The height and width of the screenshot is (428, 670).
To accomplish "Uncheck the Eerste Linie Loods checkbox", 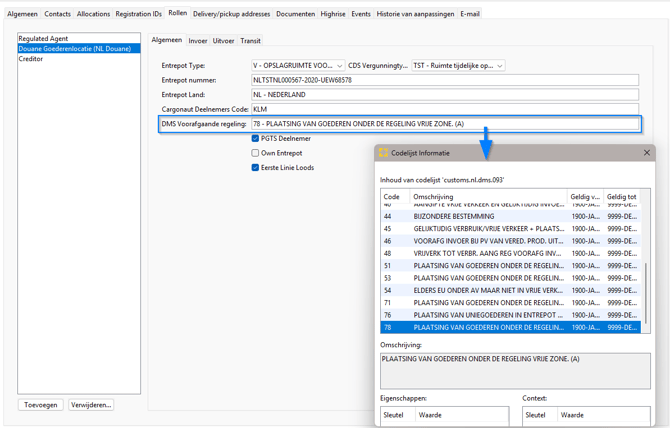I will click(255, 167).
